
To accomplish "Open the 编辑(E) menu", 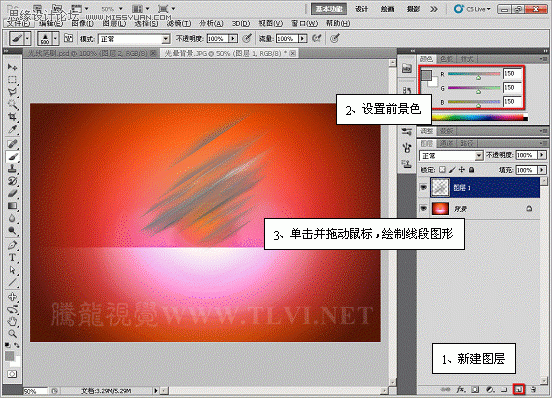I will 51,23.
